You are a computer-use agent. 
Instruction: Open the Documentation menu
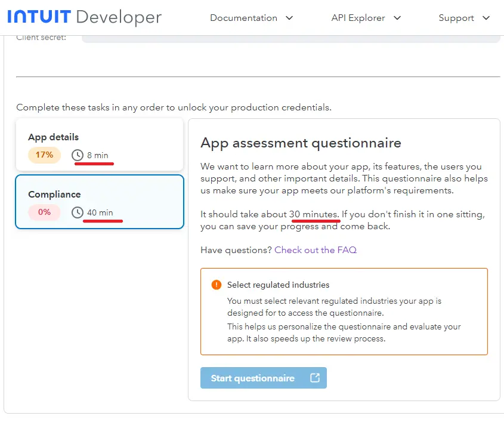[x=243, y=18]
